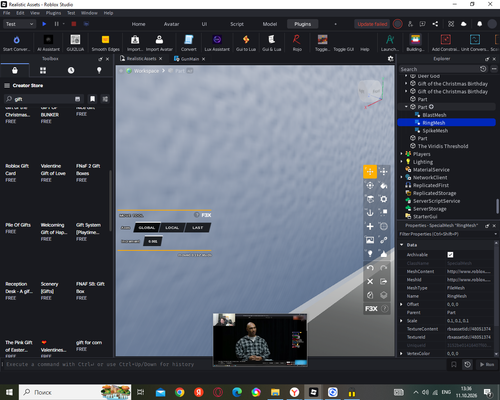Open Google Chrome from the taskbar
Screen dimensions: 500x400
pyautogui.click(x=180, y=392)
